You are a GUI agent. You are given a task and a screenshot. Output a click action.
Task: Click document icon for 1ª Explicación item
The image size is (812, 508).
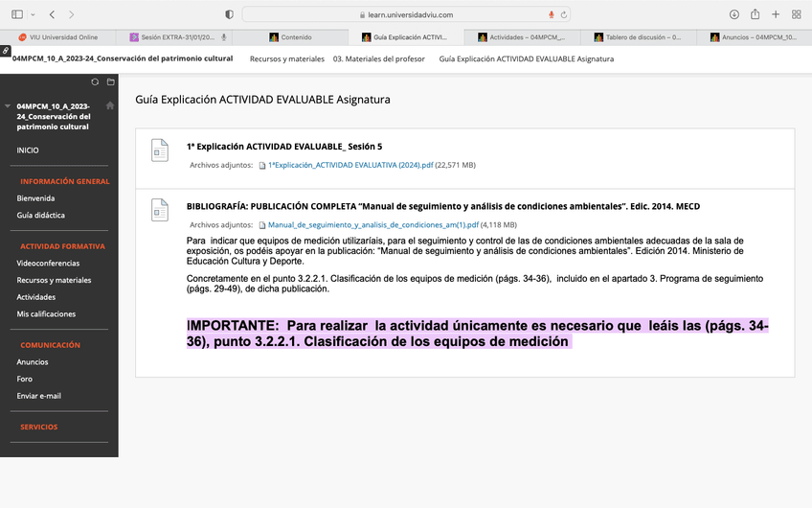pos(160,150)
